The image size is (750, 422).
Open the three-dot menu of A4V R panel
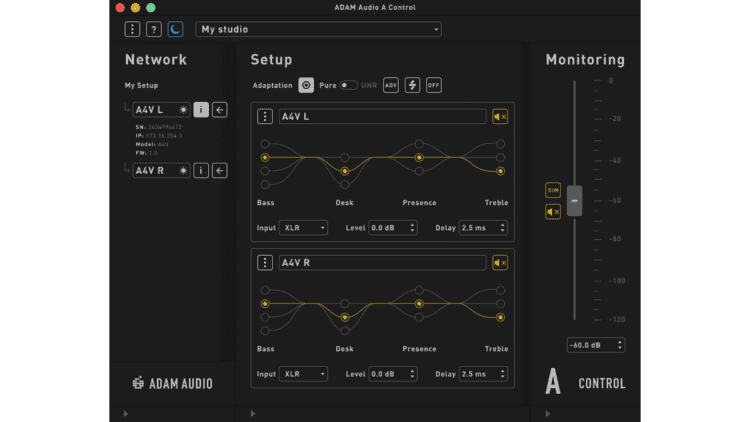click(265, 263)
